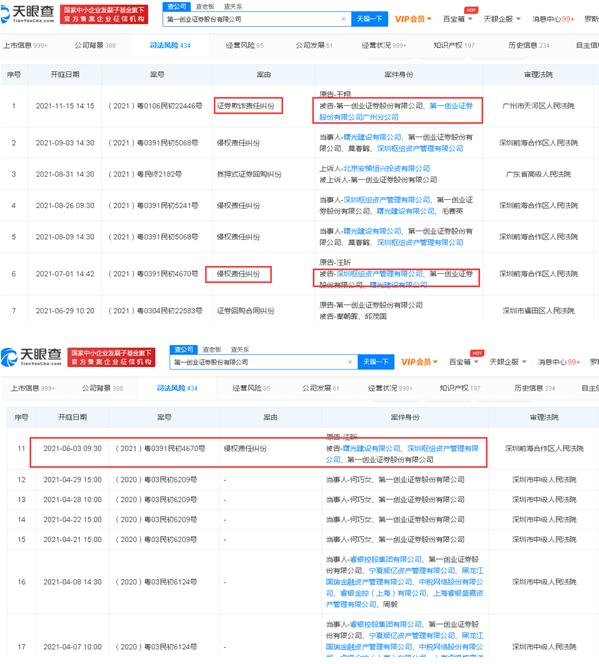Expand the VIP会员 dropdown, top screenshot
The height and width of the screenshot is (664, 599).
pos(413,19)
